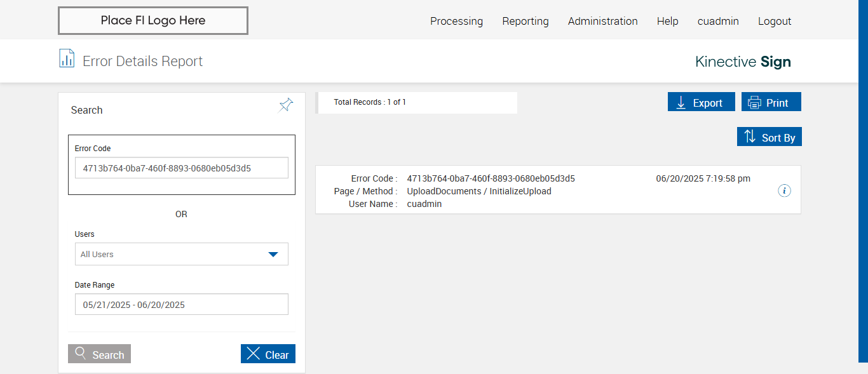868x374 pixels.
Task: Click the Error Details Report chart icon
Action: tap(67, 58)
